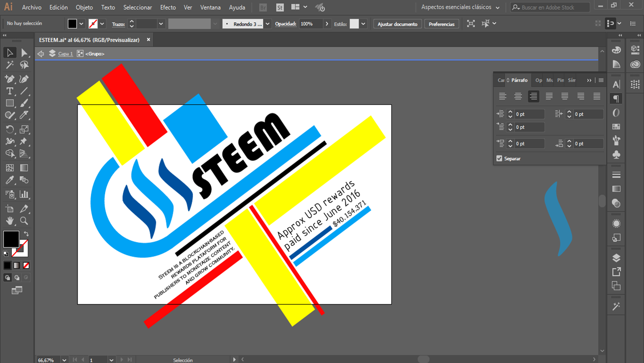Screen dimensions: 644x363
Task: Select the Type (T) tool
Action: click(9, 91)
